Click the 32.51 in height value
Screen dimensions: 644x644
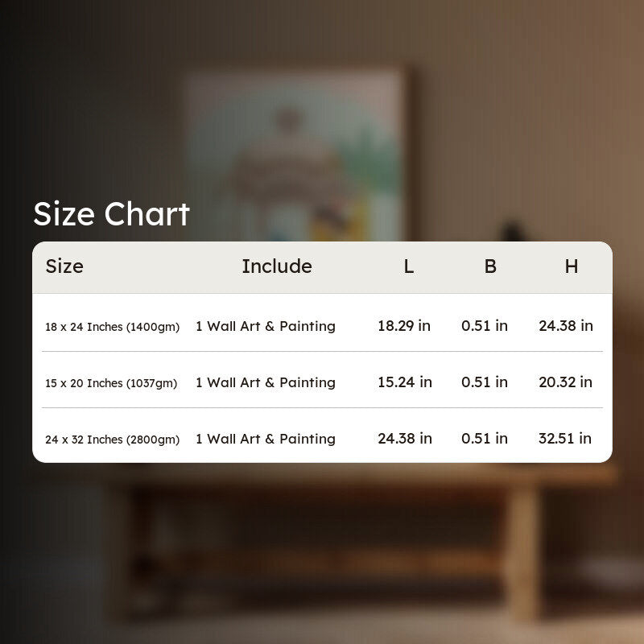click(x=565, y=438)
